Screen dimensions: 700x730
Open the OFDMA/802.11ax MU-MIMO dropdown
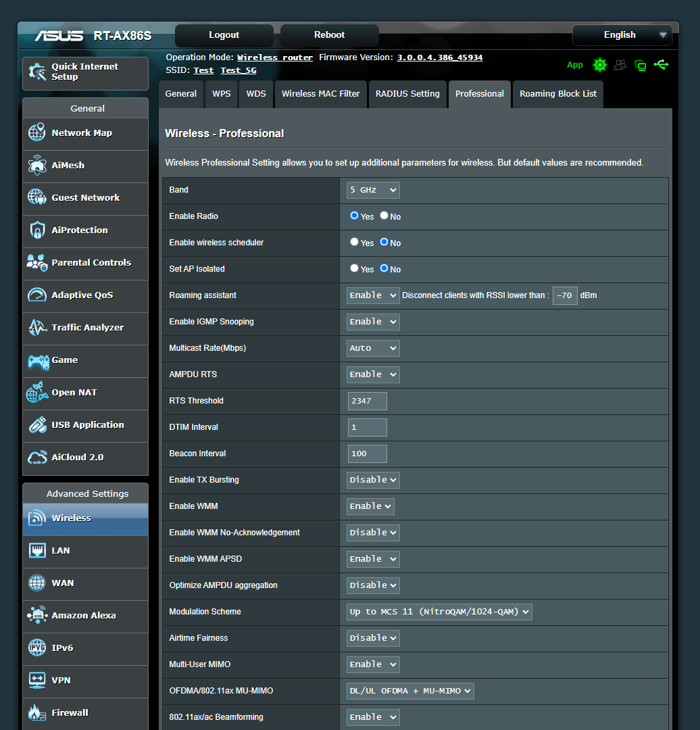[x=409, y=691]
